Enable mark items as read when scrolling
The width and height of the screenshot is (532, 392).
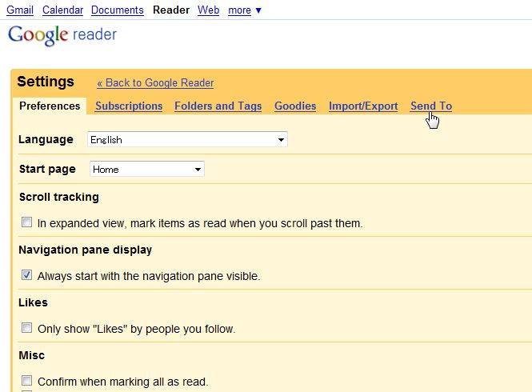[27, 222]
